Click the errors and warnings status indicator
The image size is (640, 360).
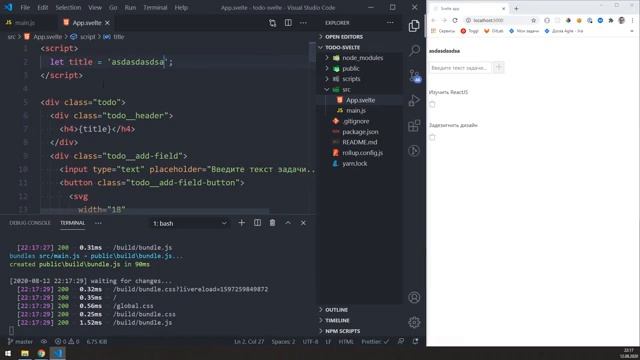pos(67,342)
